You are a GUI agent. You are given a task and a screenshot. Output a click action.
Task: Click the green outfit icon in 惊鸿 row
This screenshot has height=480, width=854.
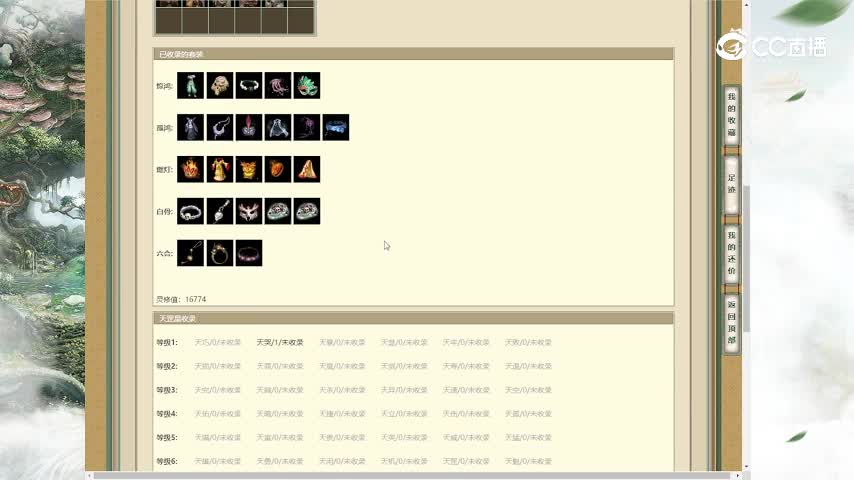point(191,86)
